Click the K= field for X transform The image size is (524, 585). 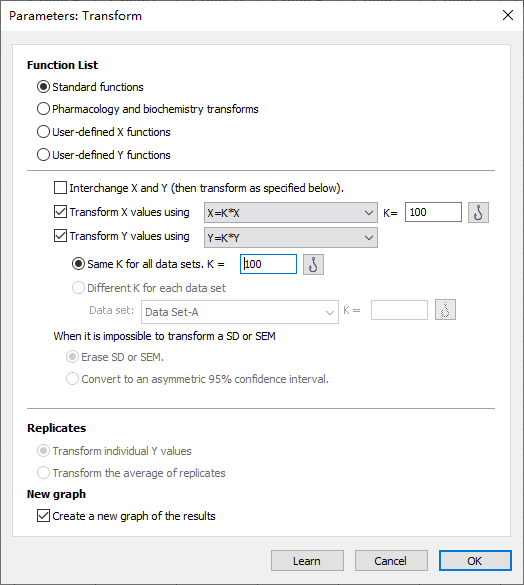(433, 212)
